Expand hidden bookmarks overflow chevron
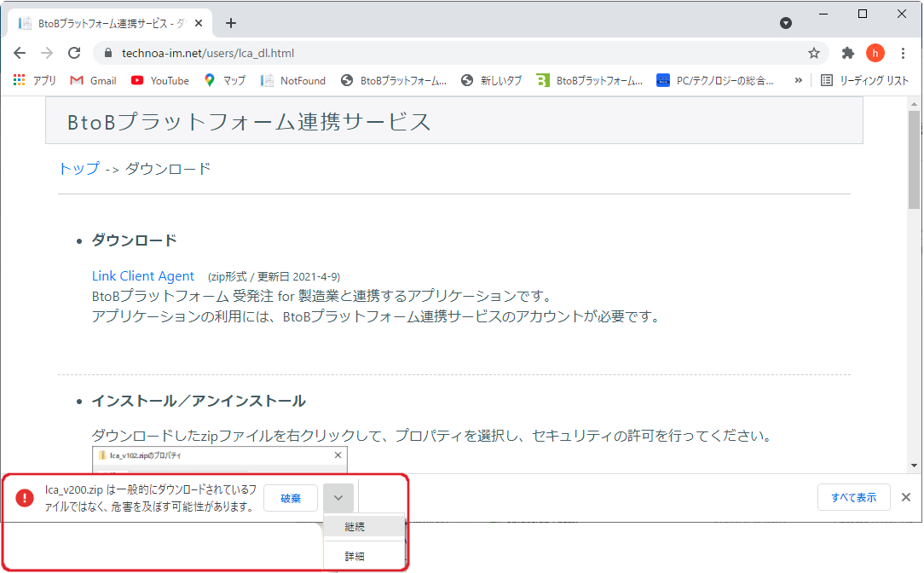Screen dimensions: 924x573 pos(799,80)
